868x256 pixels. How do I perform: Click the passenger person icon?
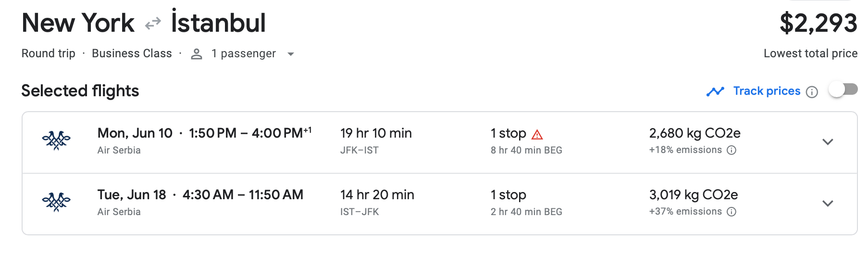[x=196, y=54]
